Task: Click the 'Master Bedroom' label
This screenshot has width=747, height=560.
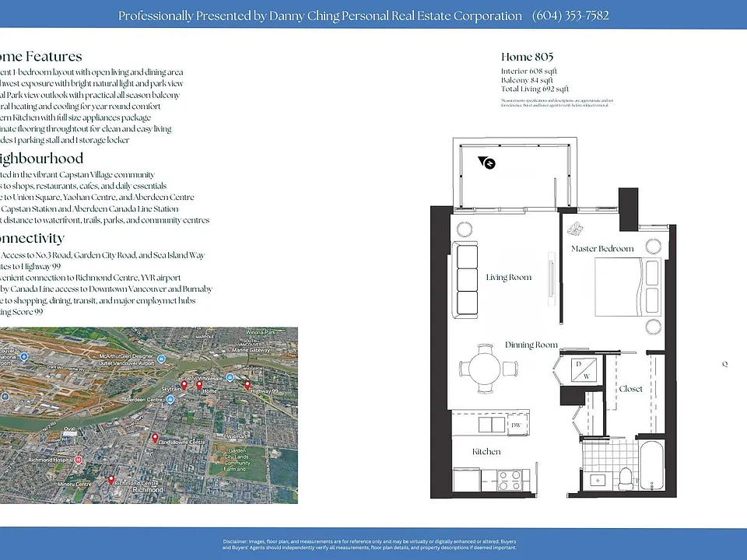Action: click(x=602, y=249)
